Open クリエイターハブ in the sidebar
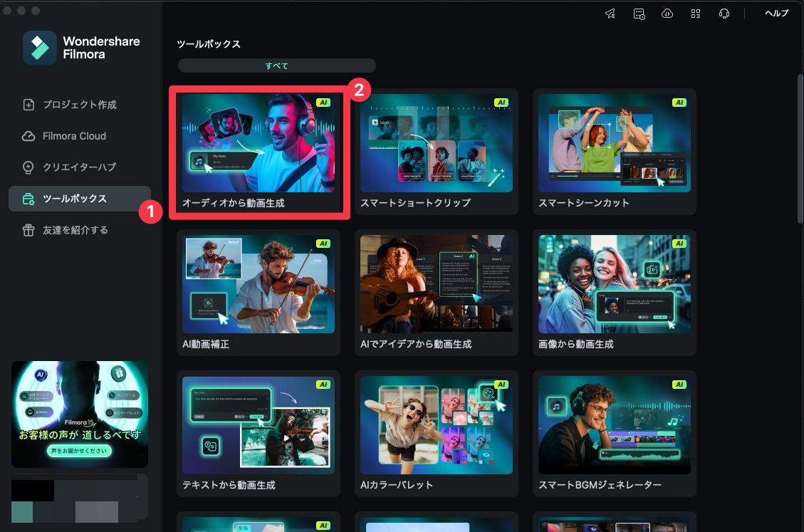804x532 pixels. pos(29,167)
